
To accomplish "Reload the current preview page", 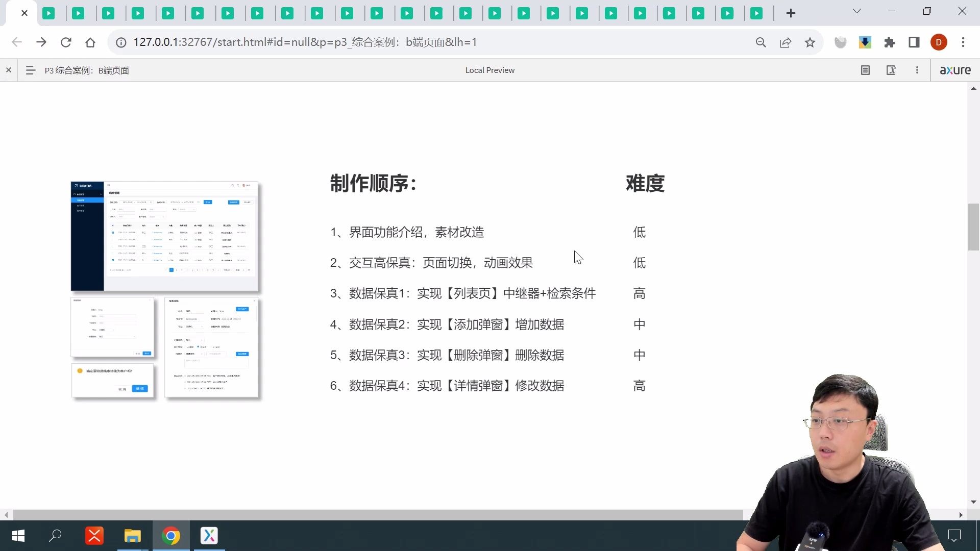I will [x=66, y=42].
